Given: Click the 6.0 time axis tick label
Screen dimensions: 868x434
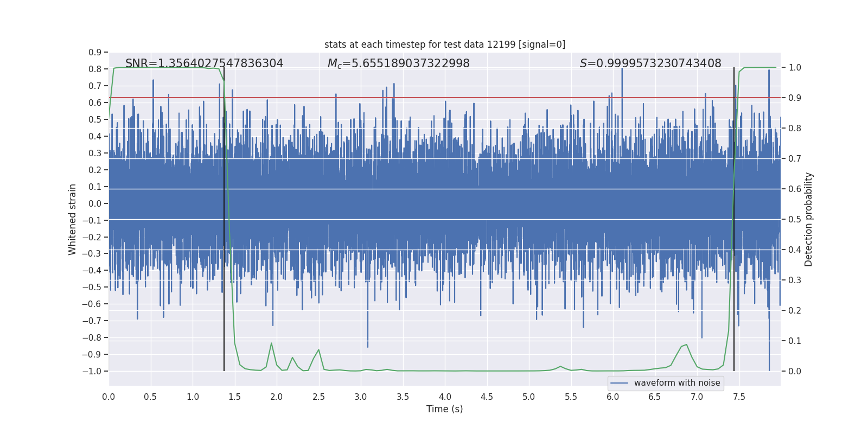Looking at the screenshot, I should pos(613,397).
